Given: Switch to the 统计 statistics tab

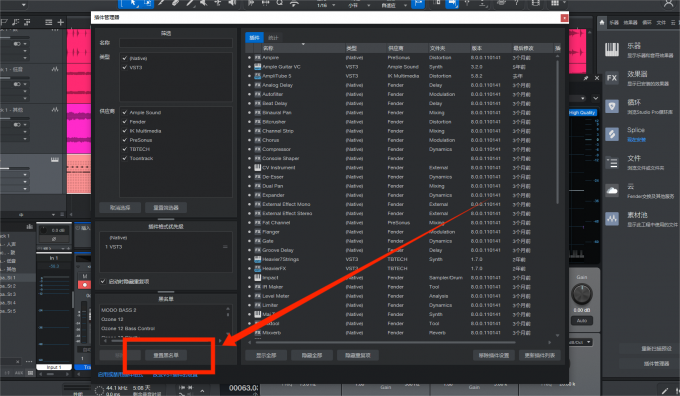Looking at the screenshot, I should pyautogui.click(x=273, y=38).
